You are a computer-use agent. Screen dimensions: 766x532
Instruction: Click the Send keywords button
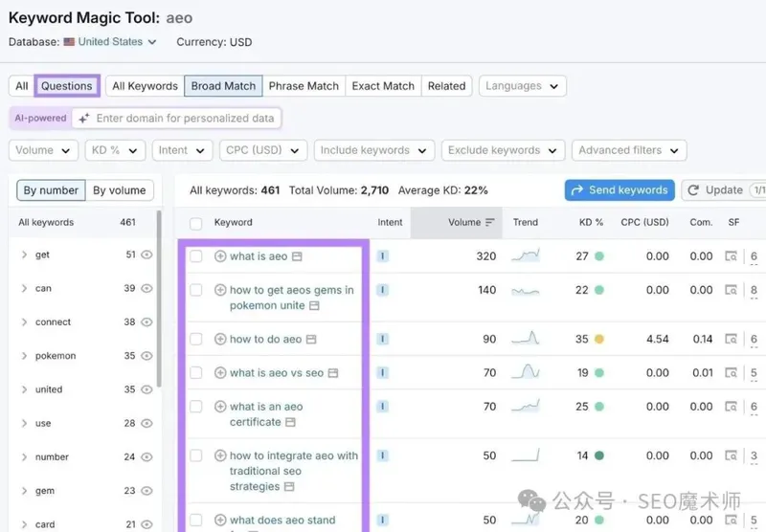pyautogui.click(x=620, y=190)
